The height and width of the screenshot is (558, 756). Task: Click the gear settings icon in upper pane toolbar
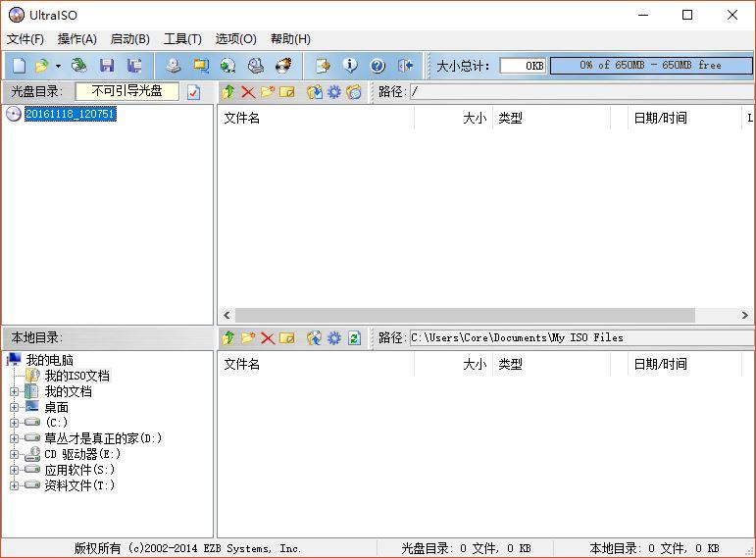coord(334,91)
